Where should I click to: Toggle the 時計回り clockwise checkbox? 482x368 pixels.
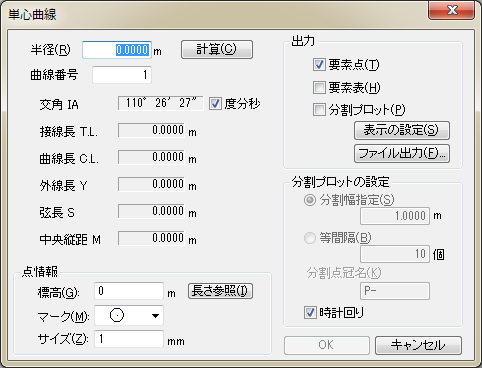(310, 313)
